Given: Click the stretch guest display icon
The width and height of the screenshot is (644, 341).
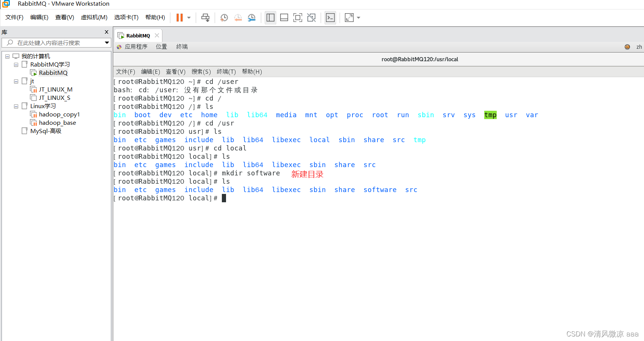Looking at the screenshot, I should point(349,18).
